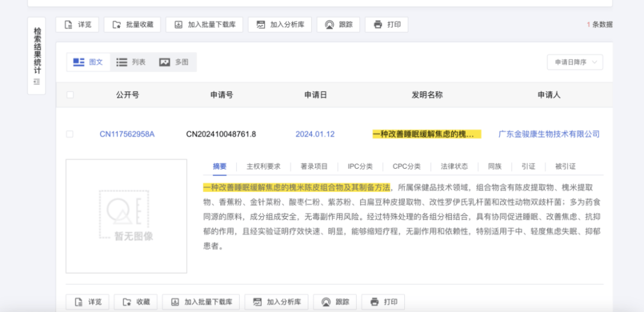Screen dimensions: 644x312
Task: Click the highlighted invention title in row
Action: point(426,134)
